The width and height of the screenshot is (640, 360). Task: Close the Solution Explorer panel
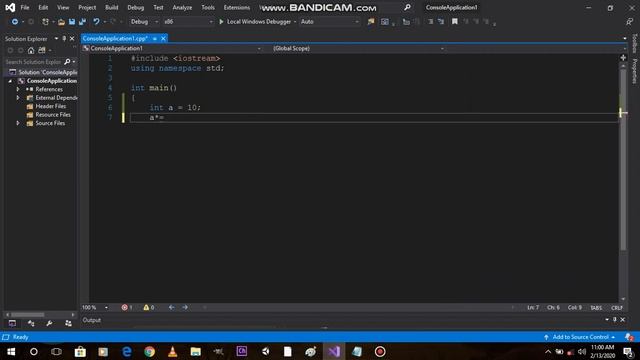[x=72, y=38]
